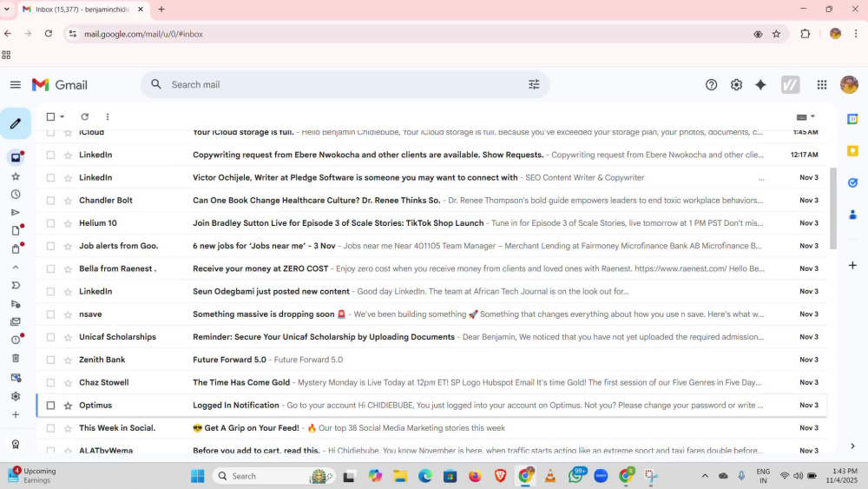Open Windows Start button
The image size is (868, 489).
[x=198, y=476]
